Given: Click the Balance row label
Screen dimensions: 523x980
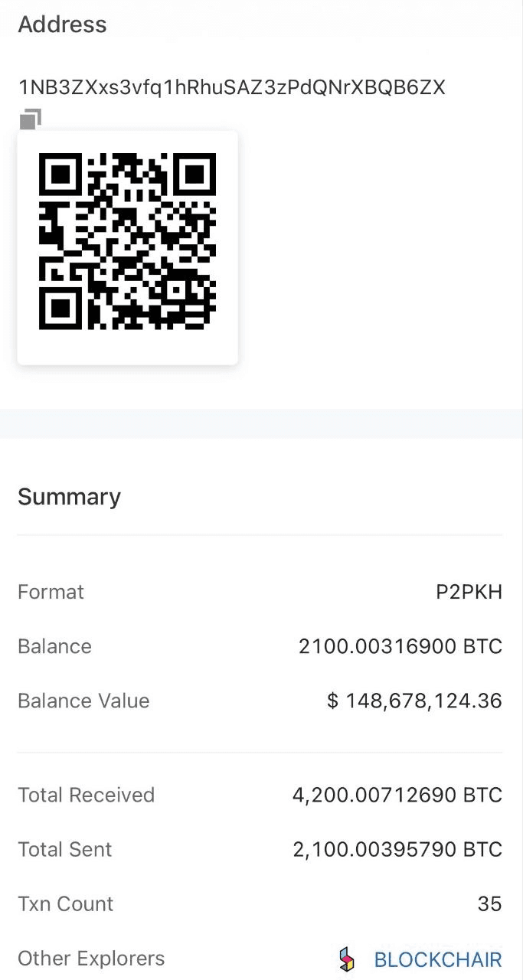Looking at the screenshot, I should pos(54,646).
